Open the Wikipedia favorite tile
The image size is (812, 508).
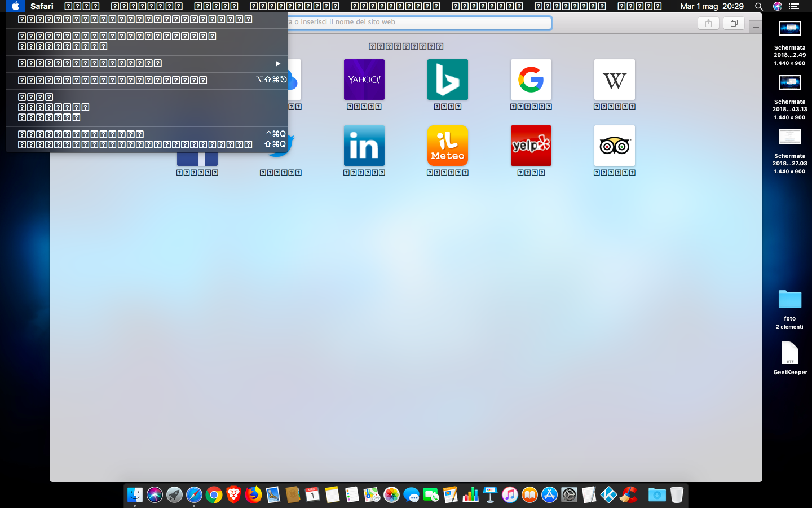615,80
